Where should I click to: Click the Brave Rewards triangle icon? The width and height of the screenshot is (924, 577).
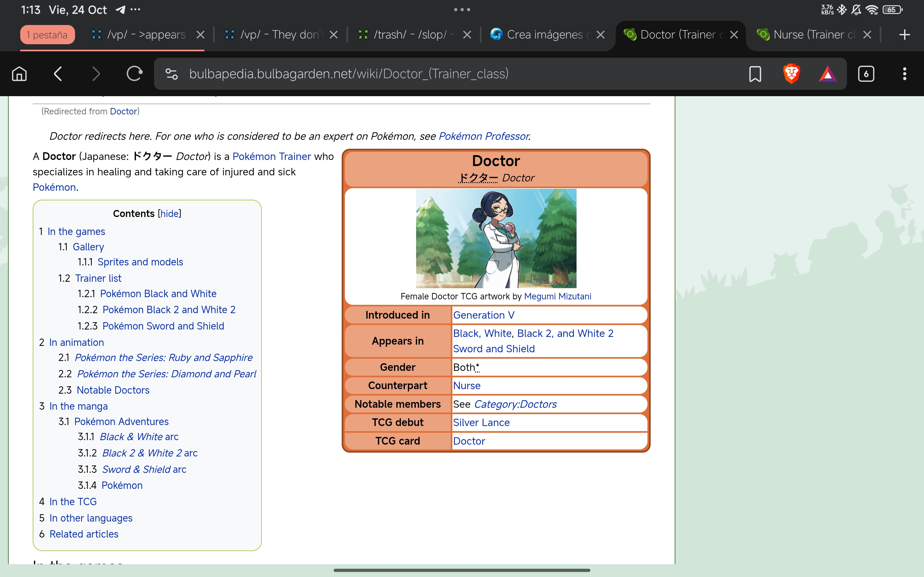click(x=827, y=74)
